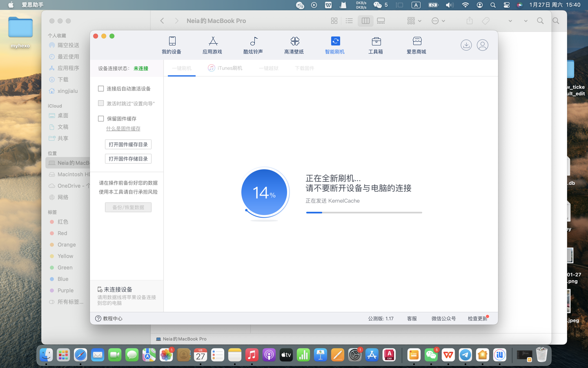Enable 连接后自动激活设备 checkbox
Viewport: 588px width, 368px height.
tap(101, 88)
